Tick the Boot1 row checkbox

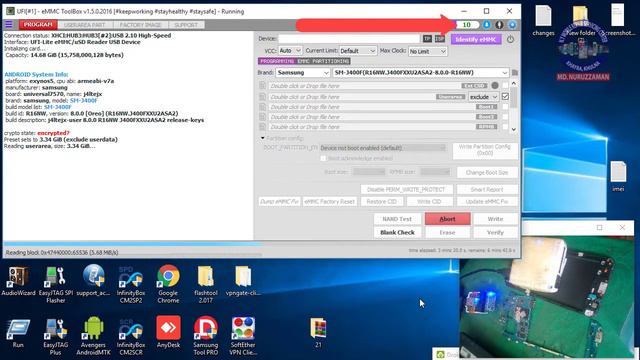505,107
